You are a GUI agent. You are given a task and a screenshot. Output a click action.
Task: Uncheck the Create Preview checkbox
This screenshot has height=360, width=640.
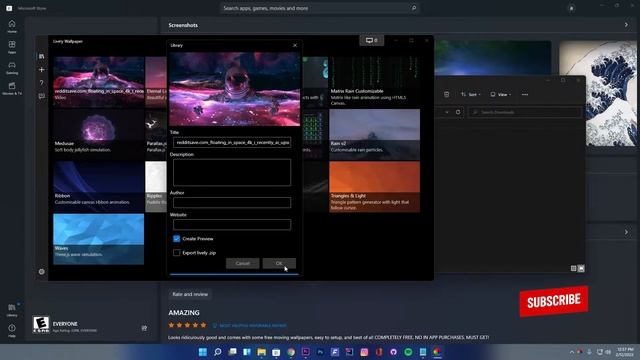[x=176, y=239]
